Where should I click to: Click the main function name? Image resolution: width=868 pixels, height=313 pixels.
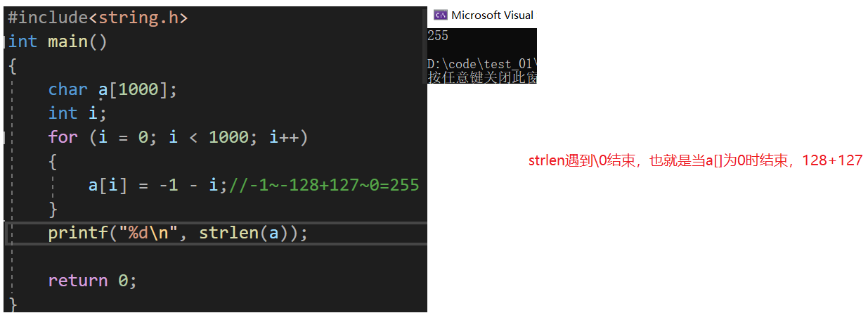coord(67,41)
